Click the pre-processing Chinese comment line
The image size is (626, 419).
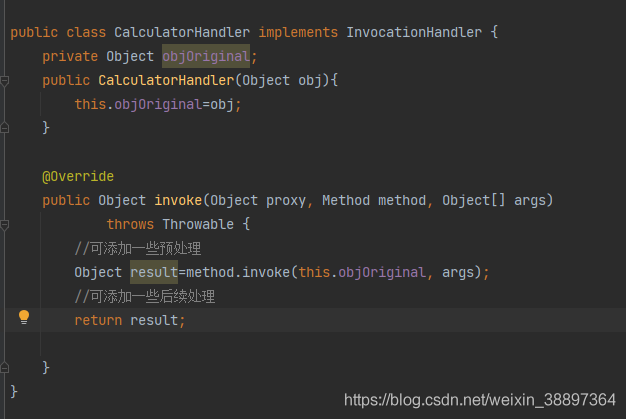click(x=138, y=249)
